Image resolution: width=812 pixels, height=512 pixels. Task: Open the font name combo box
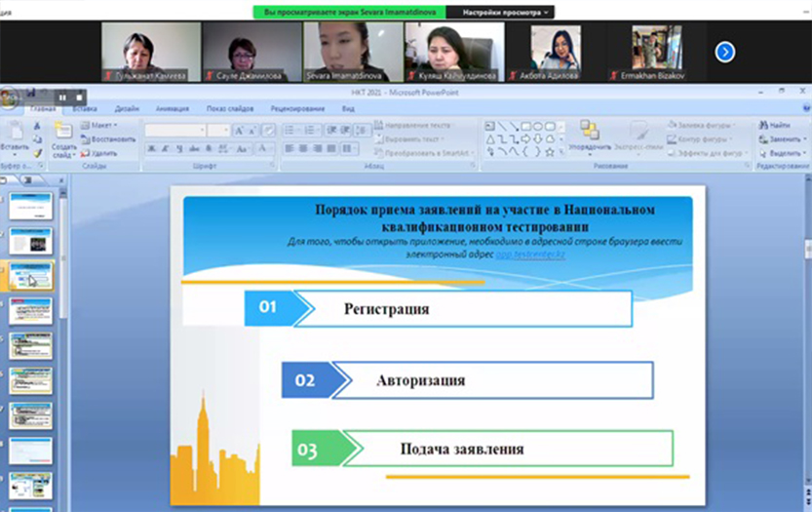point(175,130)
